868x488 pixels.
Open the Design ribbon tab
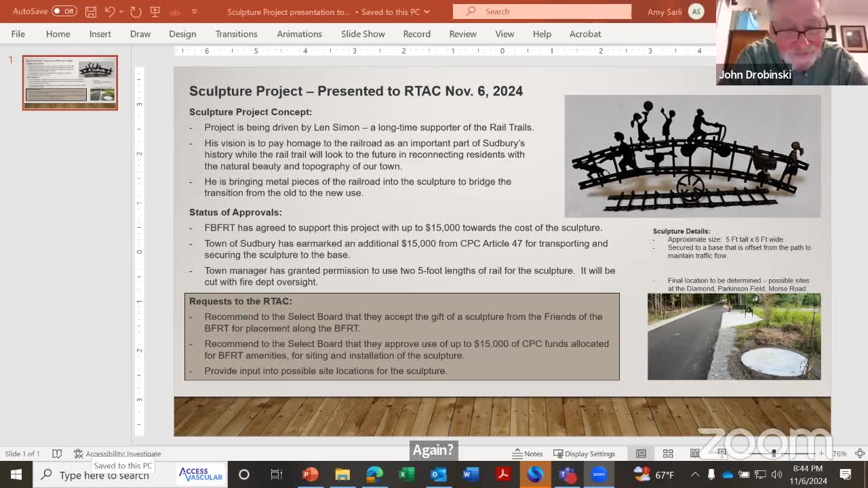click(182, 34)
